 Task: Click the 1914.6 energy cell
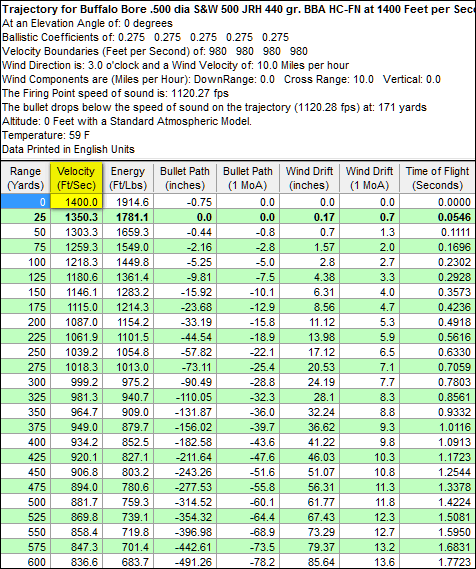tap(128, 201)
